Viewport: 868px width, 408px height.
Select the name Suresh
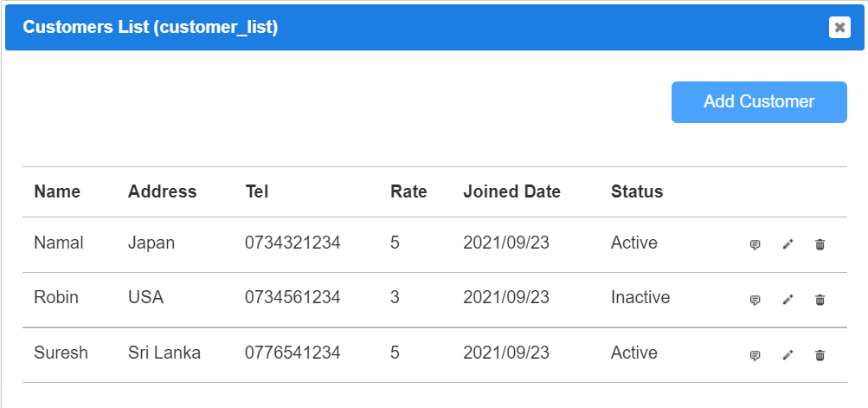point(61,353)
